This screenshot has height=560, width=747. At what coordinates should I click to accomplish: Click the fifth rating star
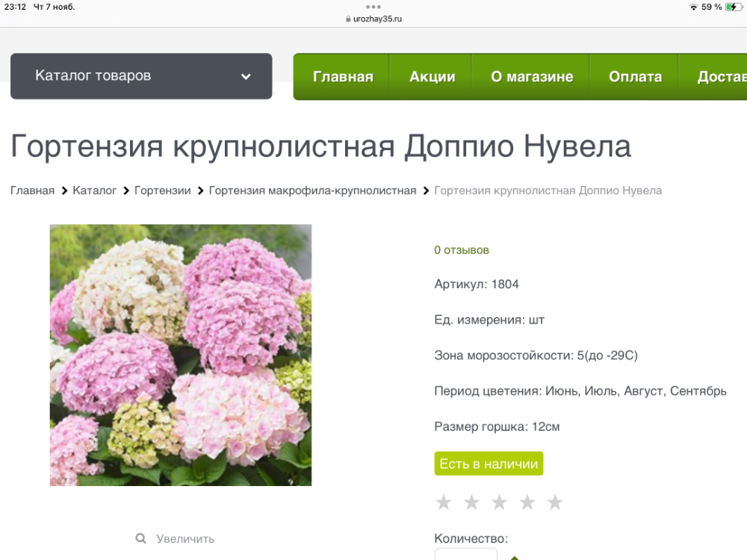pyautogui.click(x=555, y=503)
